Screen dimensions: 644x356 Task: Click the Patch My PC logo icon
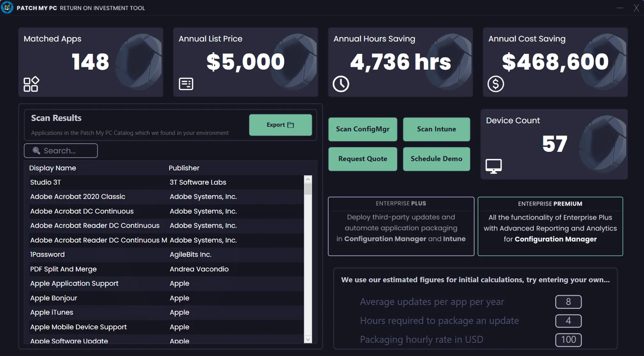[x=7, y=7]
